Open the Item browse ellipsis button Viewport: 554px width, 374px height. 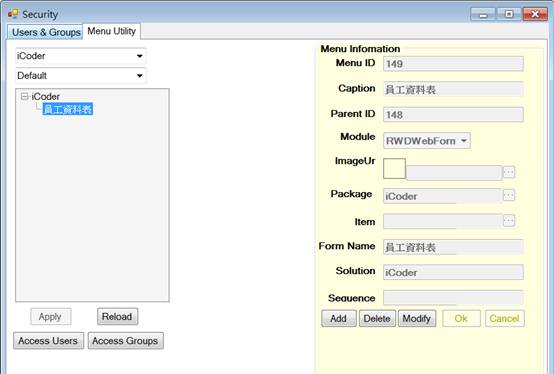pos(509,221)
